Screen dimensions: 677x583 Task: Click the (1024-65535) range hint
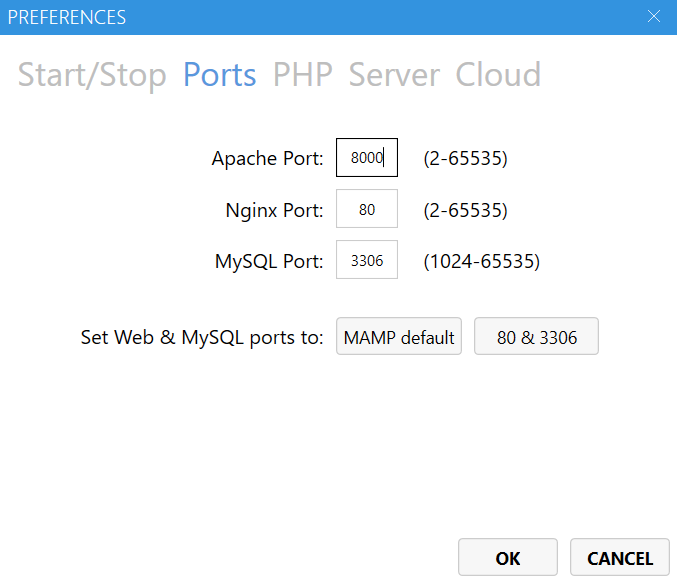pyautogui.click(x=481, y=262)
